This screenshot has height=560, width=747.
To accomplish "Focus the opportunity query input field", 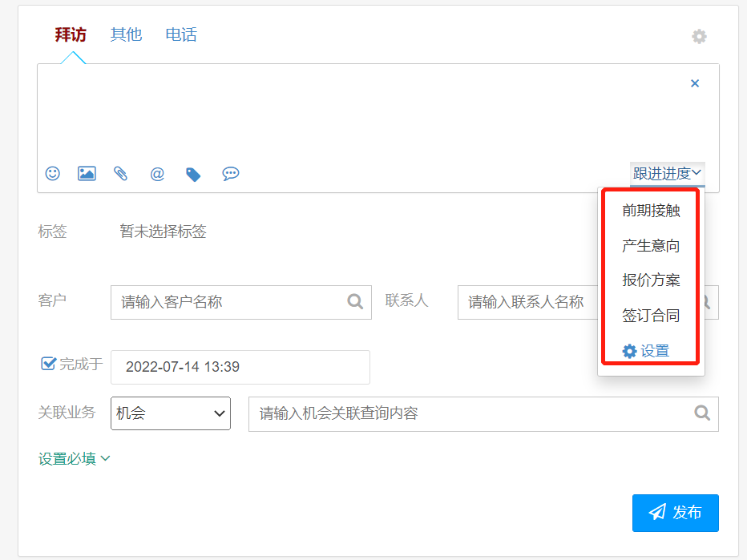I will 483,414.
